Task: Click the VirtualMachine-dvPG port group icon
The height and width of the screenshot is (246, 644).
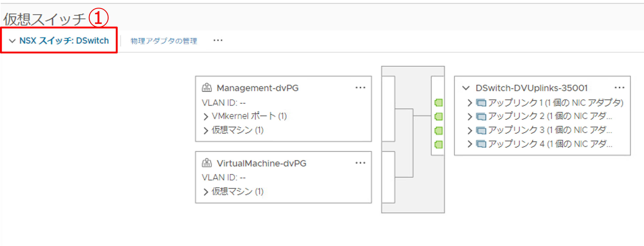Action: point(207,163)
